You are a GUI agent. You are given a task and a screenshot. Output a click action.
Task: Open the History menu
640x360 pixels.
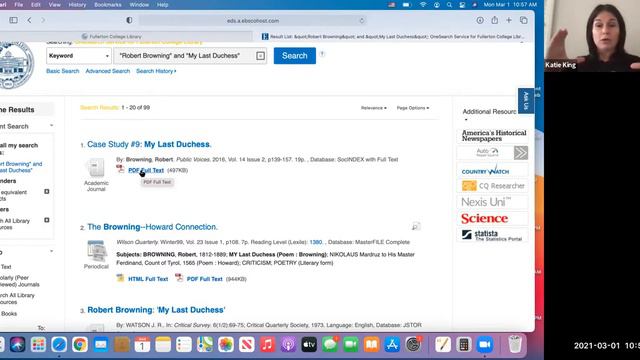77,5
